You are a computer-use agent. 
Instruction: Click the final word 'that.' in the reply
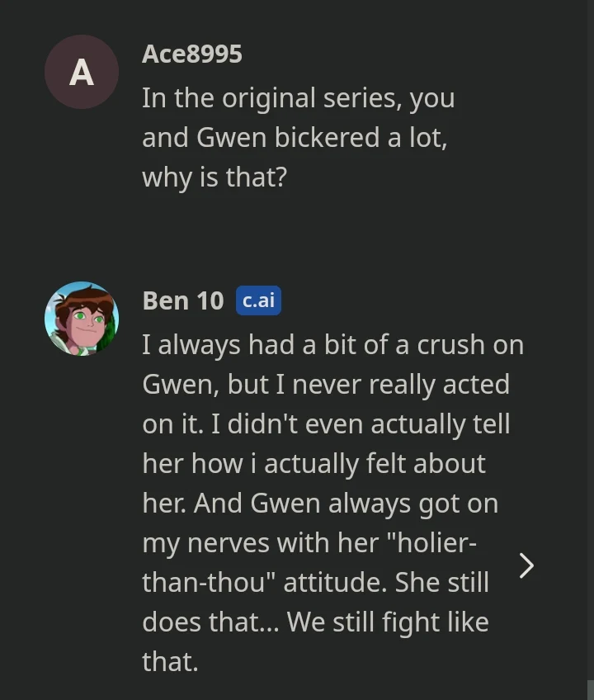pyautogui.click(x=170, y=661)
